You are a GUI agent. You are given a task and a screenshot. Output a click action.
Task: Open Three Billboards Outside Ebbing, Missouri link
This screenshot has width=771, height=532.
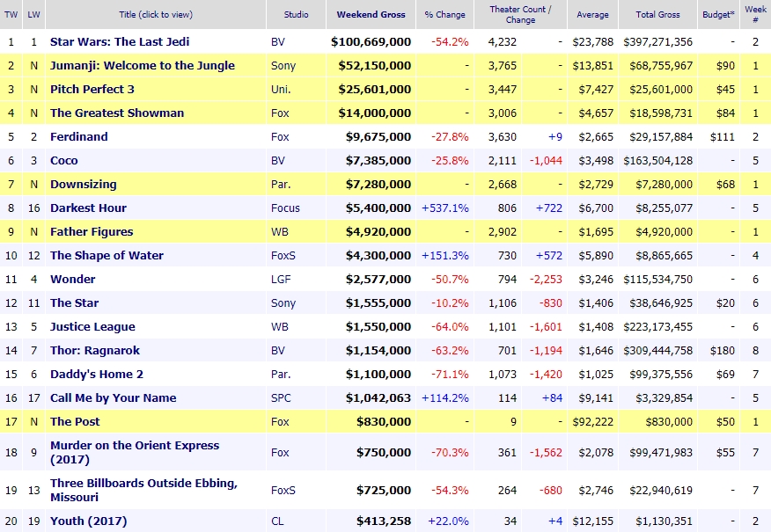143,491
